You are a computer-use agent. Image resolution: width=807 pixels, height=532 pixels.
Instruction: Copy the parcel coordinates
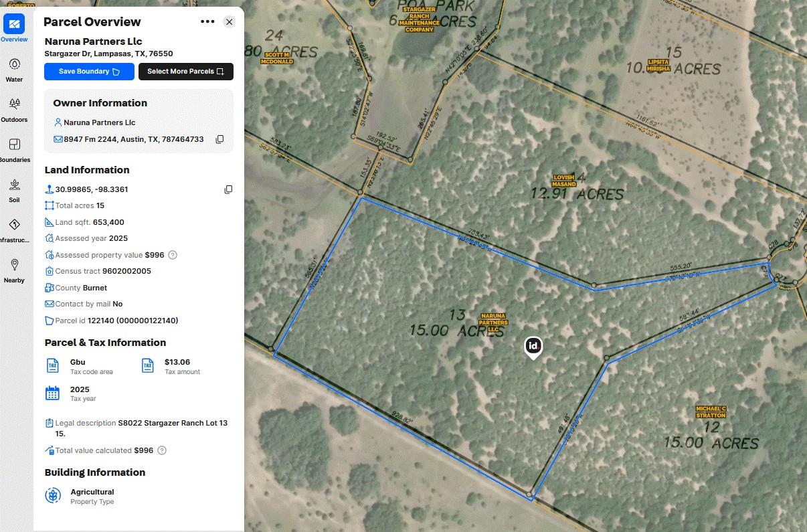[x=228, y=189]
